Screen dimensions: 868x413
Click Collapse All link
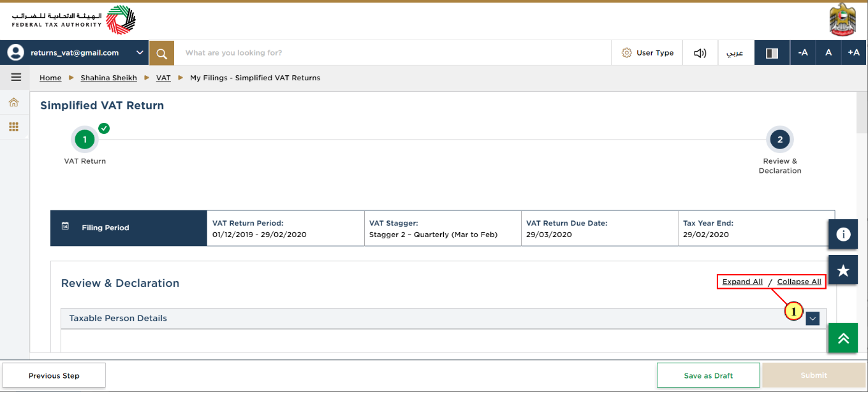pyautogui.click(x=799, y=282)
